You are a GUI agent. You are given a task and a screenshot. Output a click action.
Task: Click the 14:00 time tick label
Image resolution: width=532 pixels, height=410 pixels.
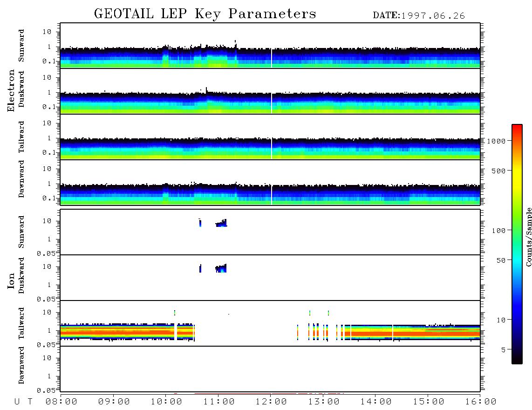(376, 402)
